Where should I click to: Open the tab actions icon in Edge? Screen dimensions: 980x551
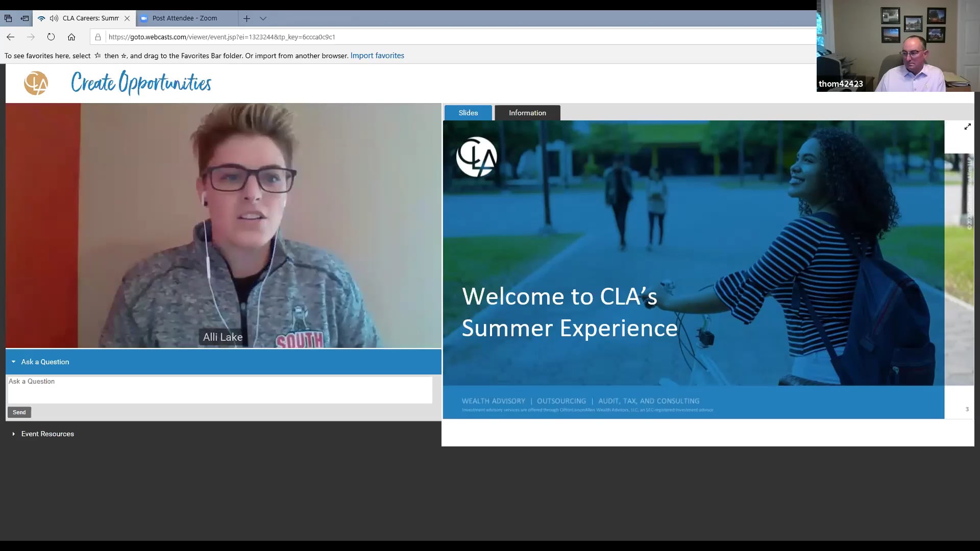point(8,18)
